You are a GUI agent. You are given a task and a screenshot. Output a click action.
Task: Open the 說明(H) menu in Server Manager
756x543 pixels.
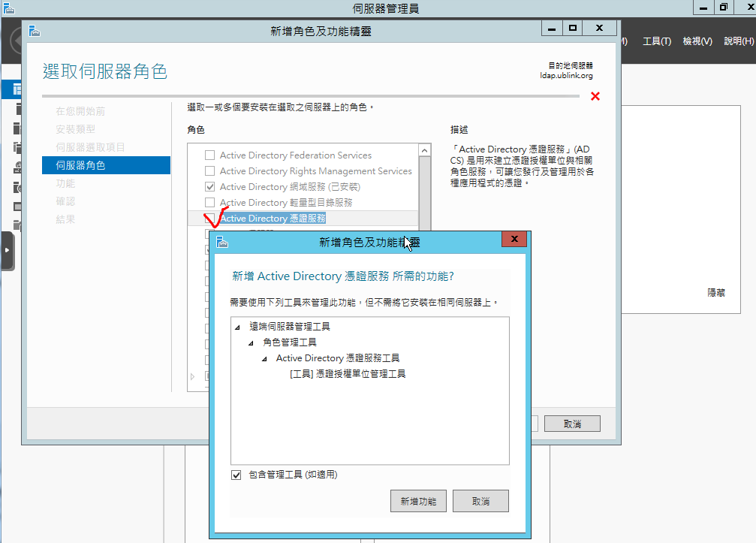(739, 41)
